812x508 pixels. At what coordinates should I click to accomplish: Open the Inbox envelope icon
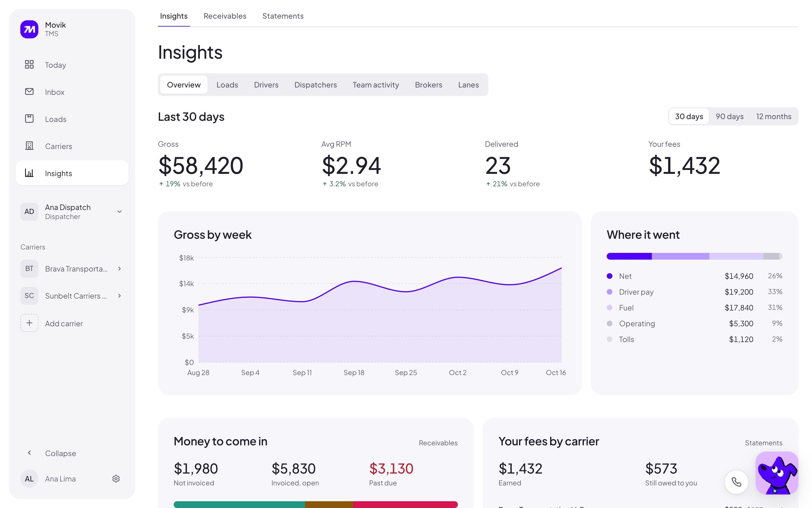(29, 91)
